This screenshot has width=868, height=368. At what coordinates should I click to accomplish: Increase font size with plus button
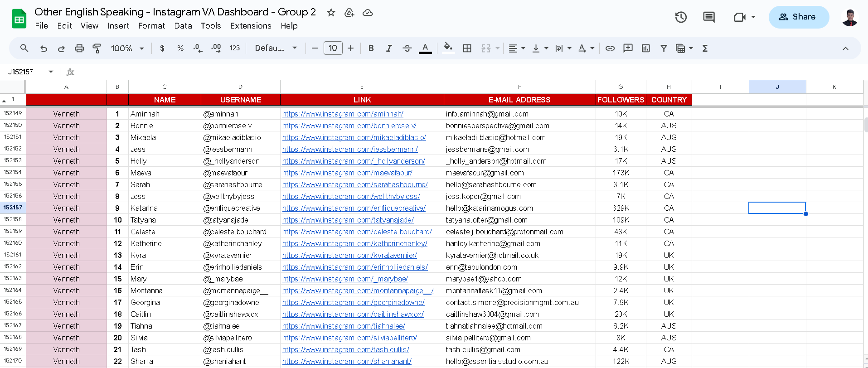pos(350,48)
